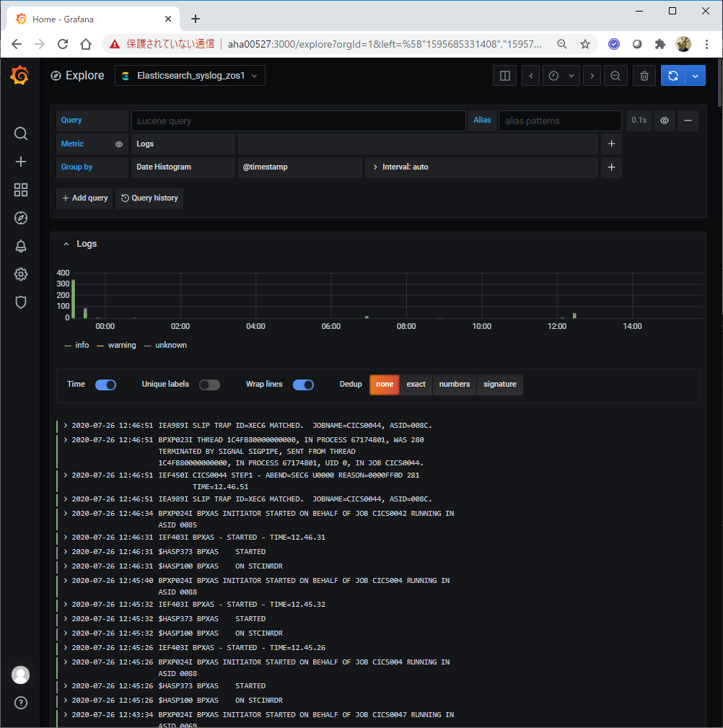The height and width of the screenshot is (728, 723).
Task: Open the Help question mark icon
Action: pos(20,703)
